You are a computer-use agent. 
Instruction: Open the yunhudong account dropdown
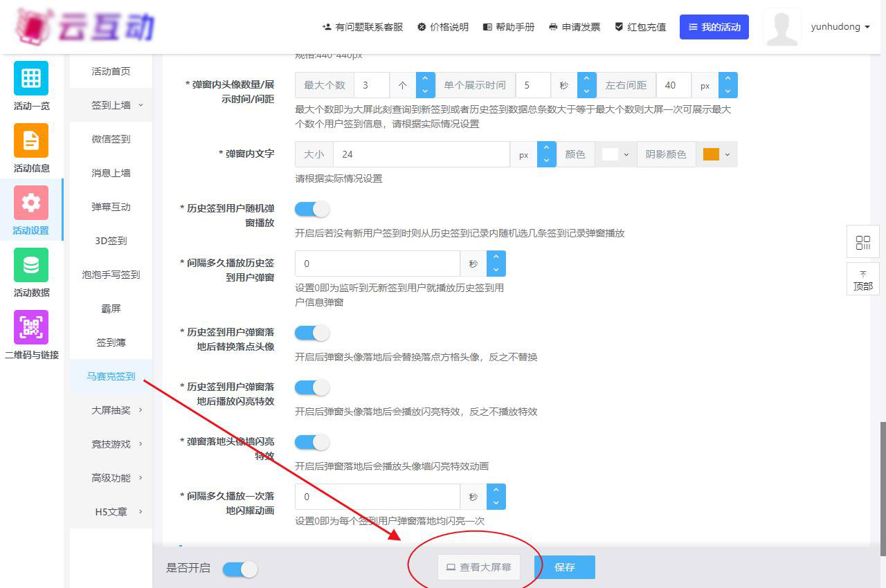click(840, 27)
